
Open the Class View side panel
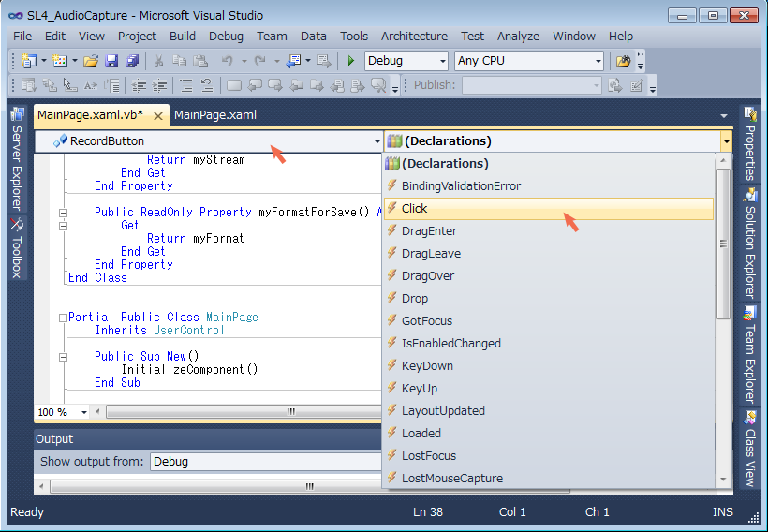[x=750, y=448]
